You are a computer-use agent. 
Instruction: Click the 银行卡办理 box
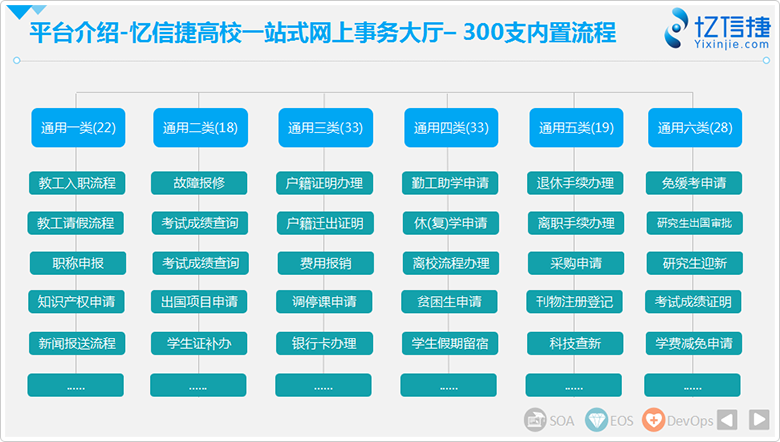pos(324,344)
